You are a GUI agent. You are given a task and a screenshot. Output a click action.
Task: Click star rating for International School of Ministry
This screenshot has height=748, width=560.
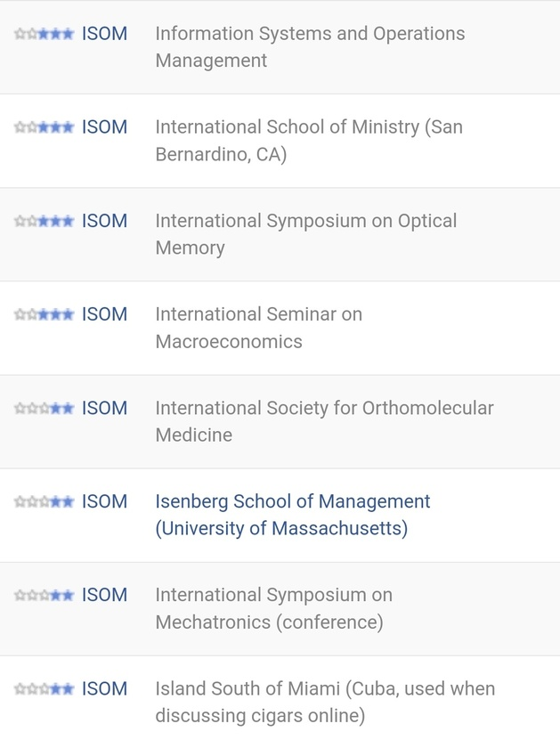click(44, 127)
